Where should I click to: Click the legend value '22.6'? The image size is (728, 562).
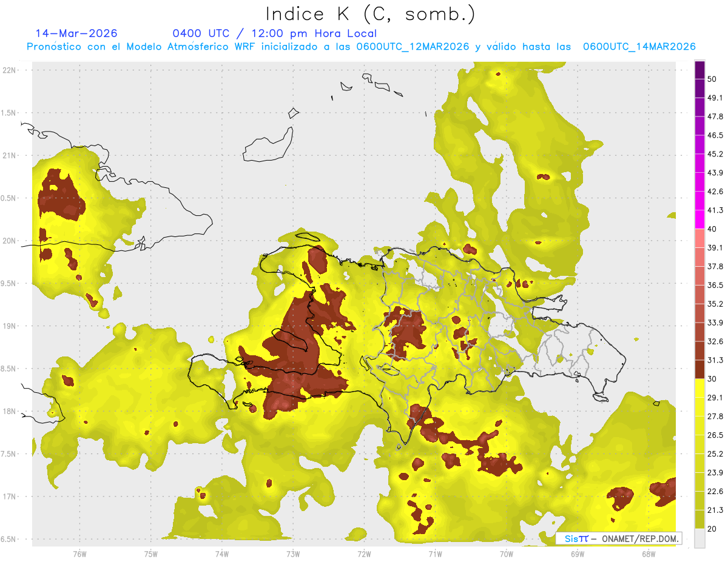715,491
